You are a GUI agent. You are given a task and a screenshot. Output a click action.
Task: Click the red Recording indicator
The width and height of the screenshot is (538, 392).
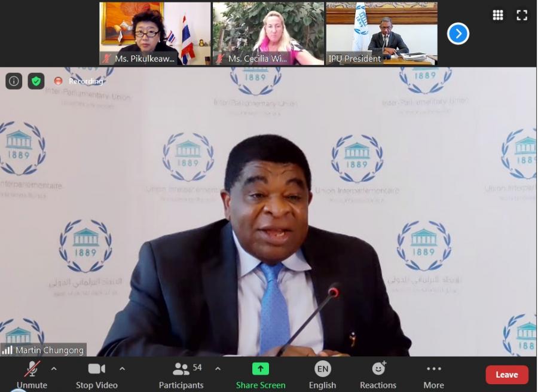pos(78,81)
